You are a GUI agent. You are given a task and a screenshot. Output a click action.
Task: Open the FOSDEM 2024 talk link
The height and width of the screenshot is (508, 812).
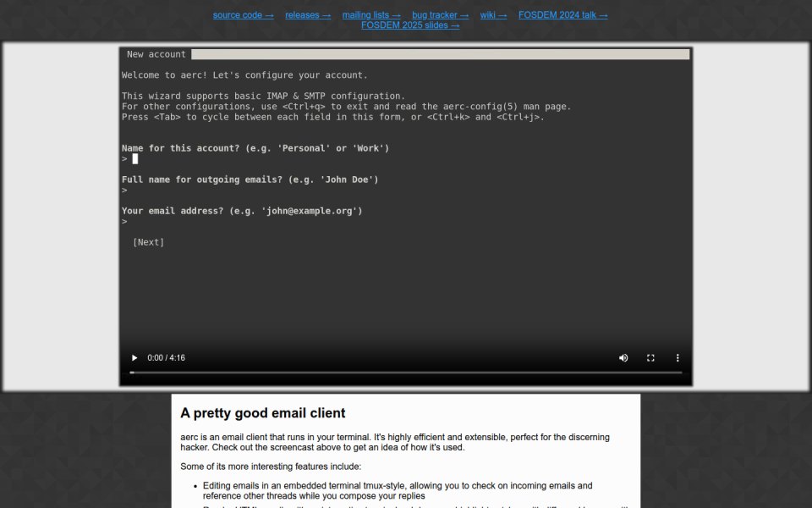pos(563,15)
